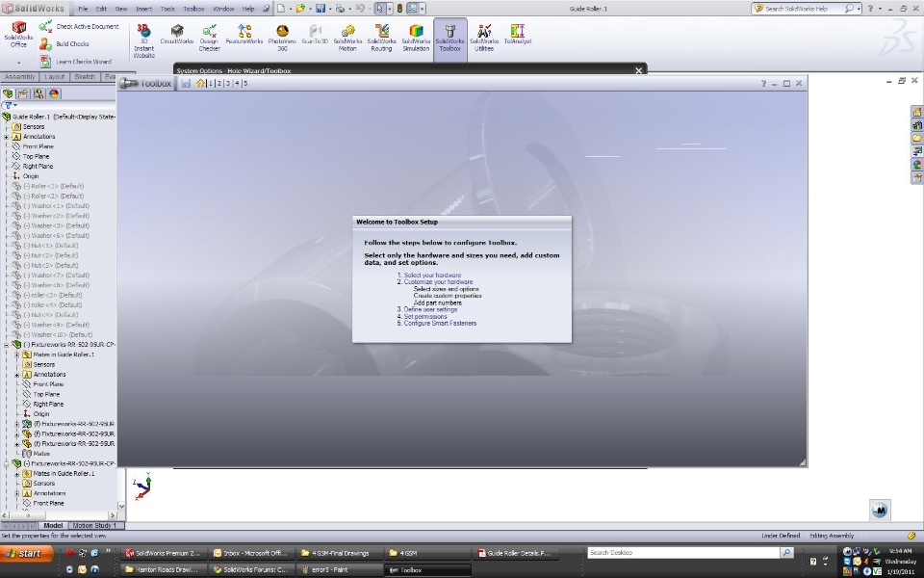
Task: Click the Rebuild traffic light icon
Action: [399, 9]
